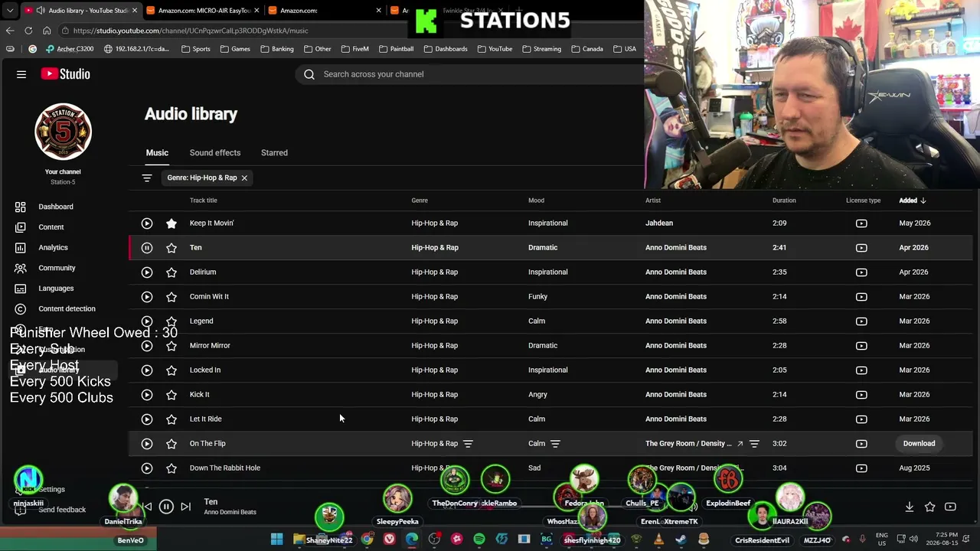This screenshot has width=980, height=551.
Task: Play the track Locked In
Action: 147,370
